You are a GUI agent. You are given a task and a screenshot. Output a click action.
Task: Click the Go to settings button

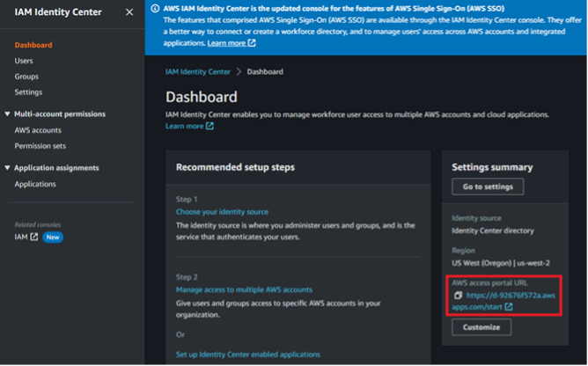[x=488, y=187]
